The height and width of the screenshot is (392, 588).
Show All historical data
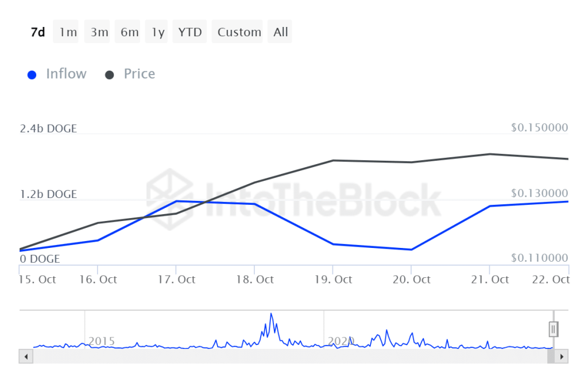(280, 32)
